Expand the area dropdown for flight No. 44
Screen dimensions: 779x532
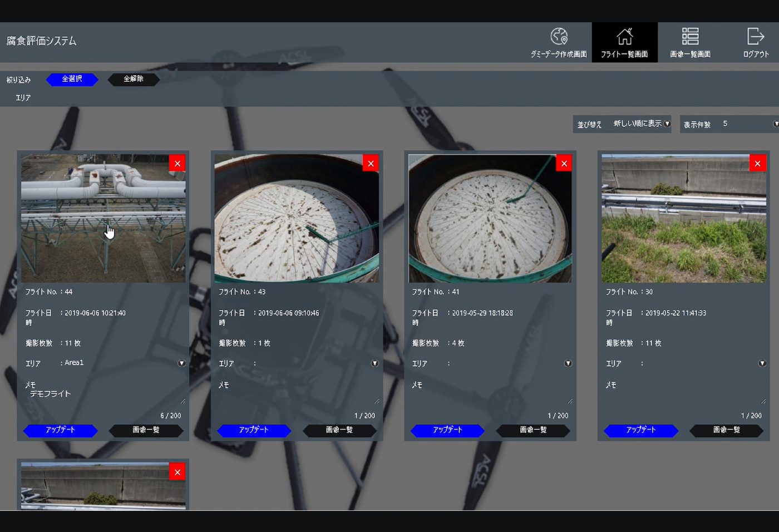(181, 363)
